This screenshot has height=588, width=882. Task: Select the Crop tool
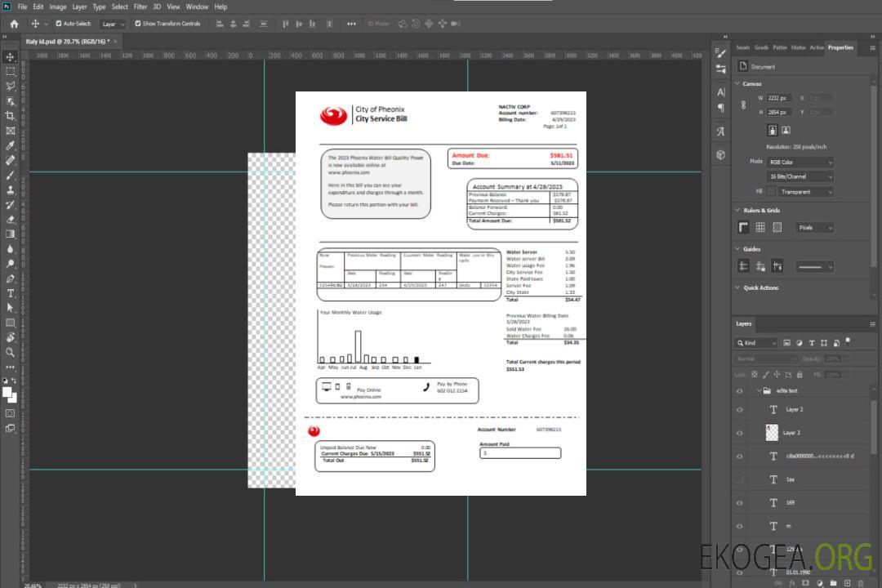tap(10, 116)
